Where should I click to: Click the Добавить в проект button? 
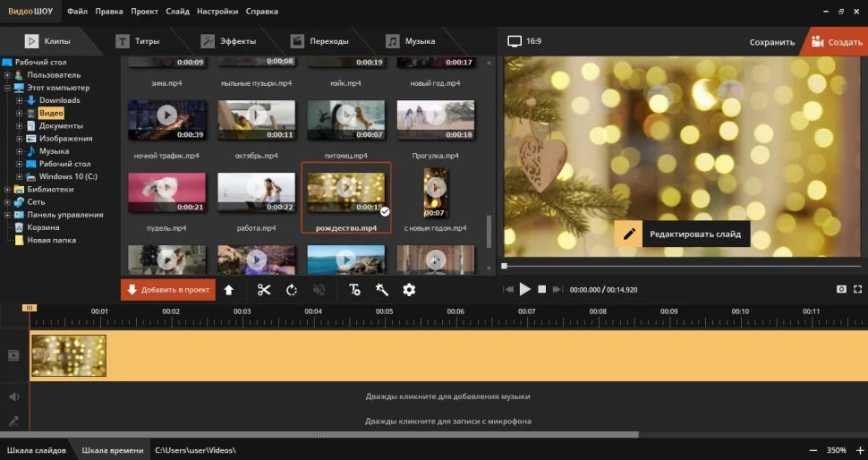pos(168,290)
